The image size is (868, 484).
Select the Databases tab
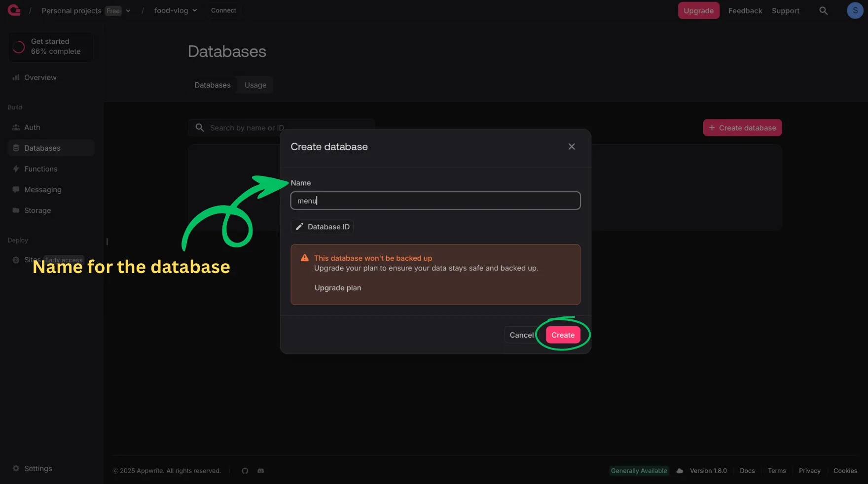click(x=212, y=85)
